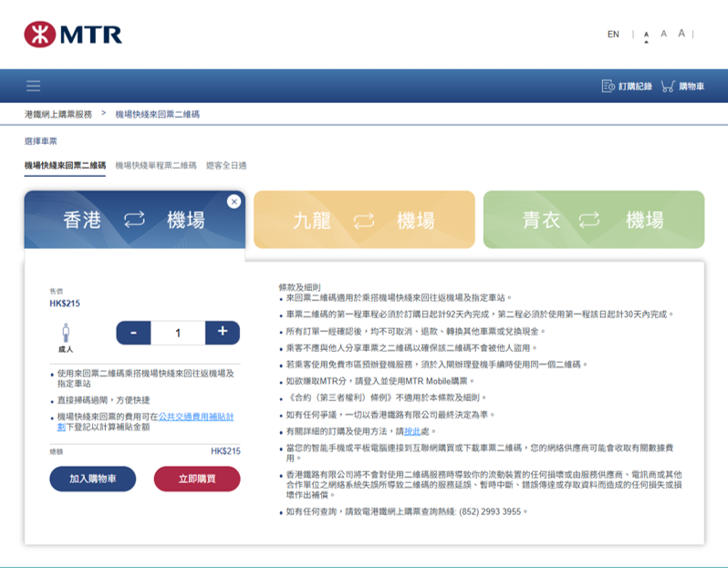Select the 九龍 ⇄ 機場 route card
The height and width of the screenshot is (568, 728).
[364, 220]
